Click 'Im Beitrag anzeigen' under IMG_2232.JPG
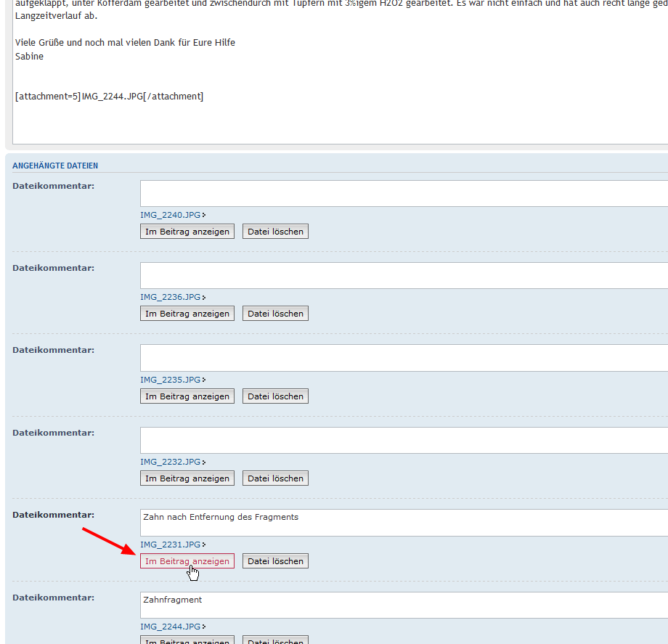The image size is (668, 644). tap(187, 478)
